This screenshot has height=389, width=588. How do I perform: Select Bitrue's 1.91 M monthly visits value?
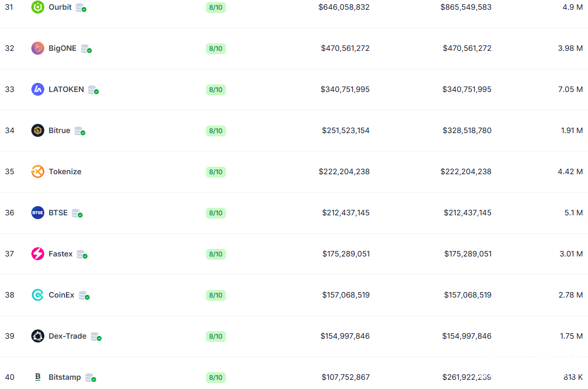coord(570,130)
